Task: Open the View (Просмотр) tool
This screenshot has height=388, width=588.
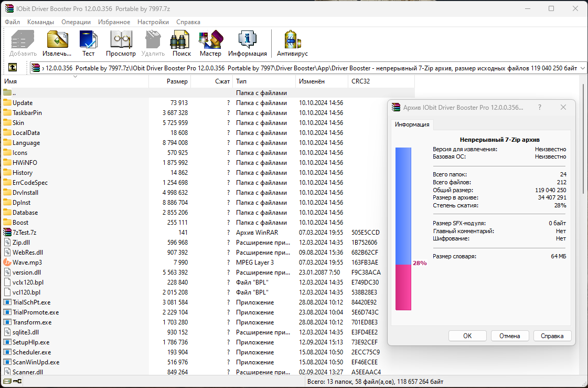Action: pos(121,44)
